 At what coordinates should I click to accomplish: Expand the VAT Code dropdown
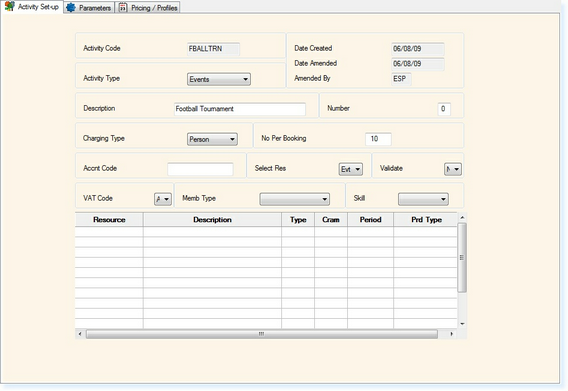(163, 199)
